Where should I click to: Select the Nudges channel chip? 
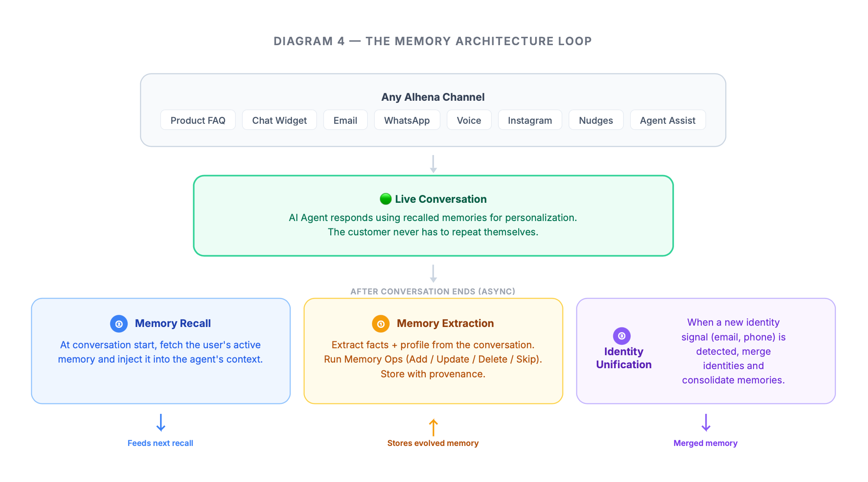596,120
